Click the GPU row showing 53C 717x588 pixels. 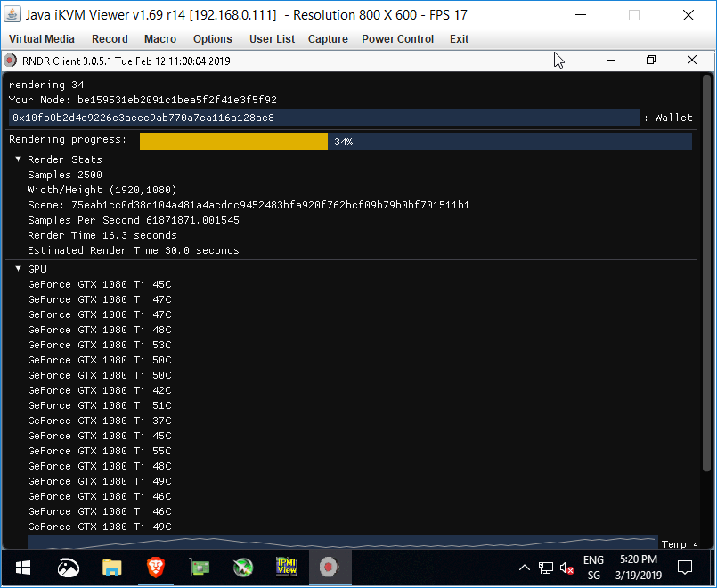[100, 345]
